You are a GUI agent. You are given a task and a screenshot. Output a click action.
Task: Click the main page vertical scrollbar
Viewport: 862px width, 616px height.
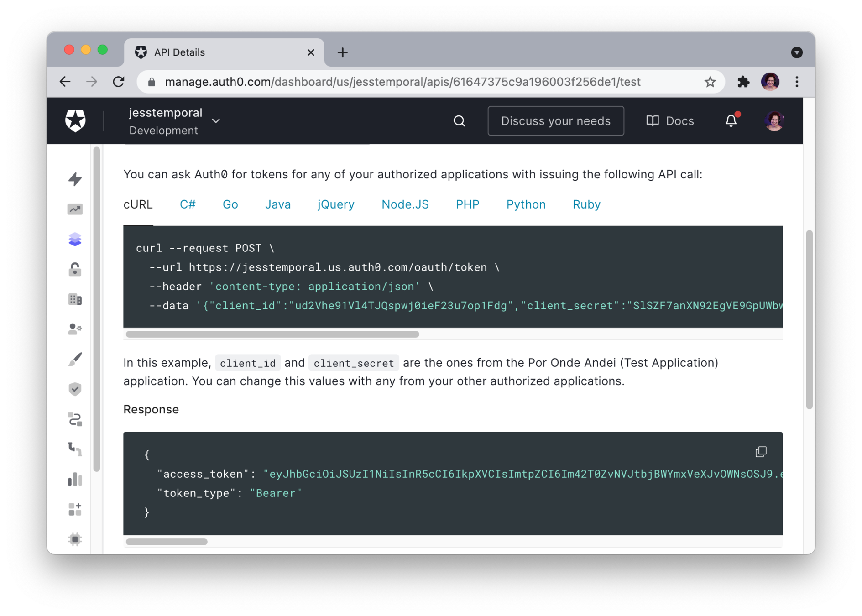pos(809,319)
